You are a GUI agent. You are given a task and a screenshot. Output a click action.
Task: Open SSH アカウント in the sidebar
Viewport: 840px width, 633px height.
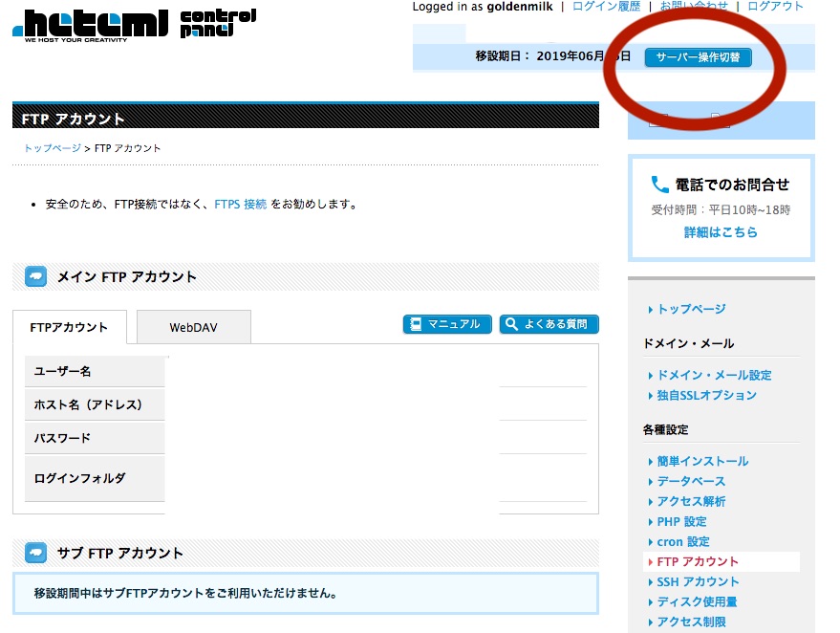click(x=698, y=582)
